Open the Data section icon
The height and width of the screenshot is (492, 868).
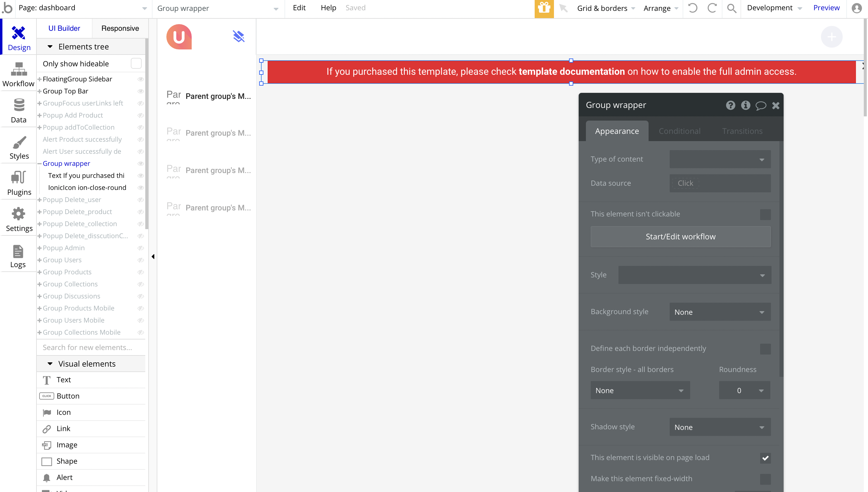pos(19,105)
